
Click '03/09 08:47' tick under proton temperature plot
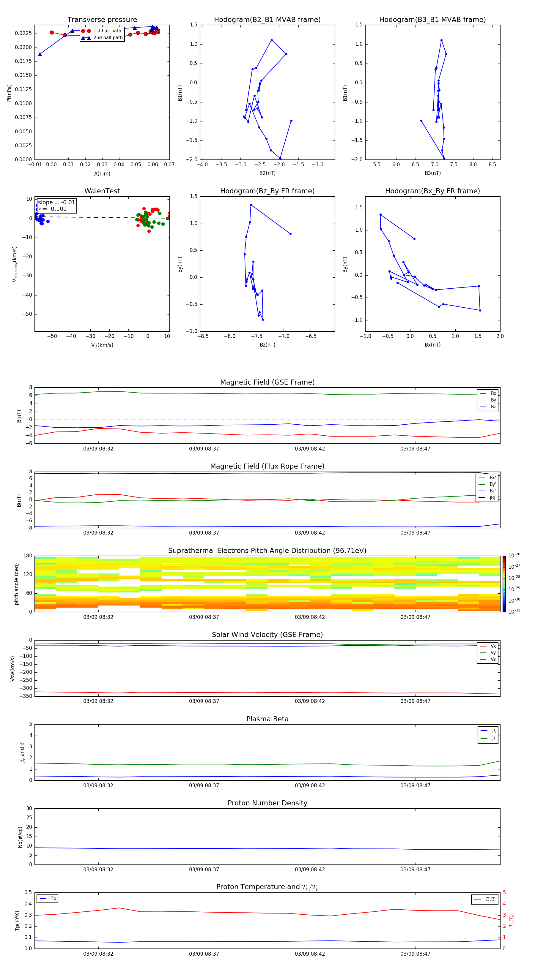[415, 954]
